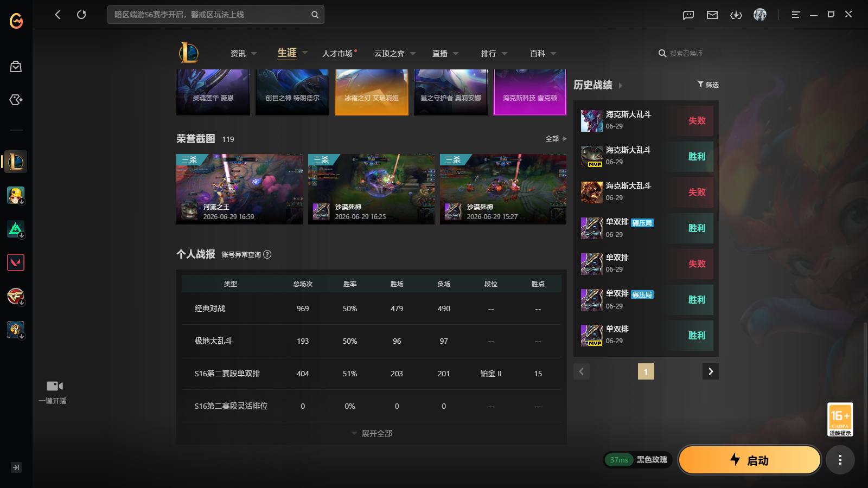Open the 河流之王 triple kill screenshot

tap(240, 189)
